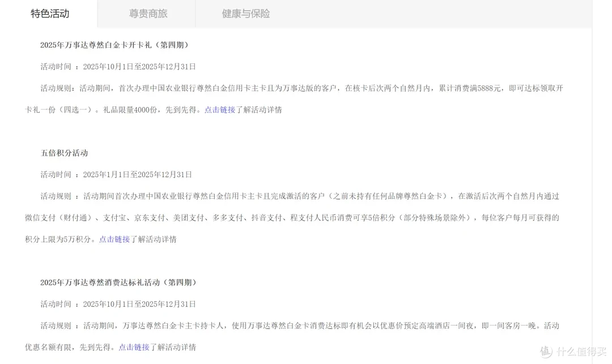Click text 累计消费满5888元
612x364 pixels.
470,88
